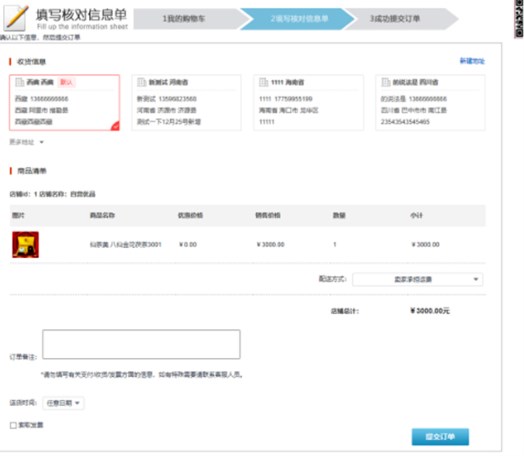Click the product name ending in 3001
The width and height of the screenshot is (524, 456).
coord(126,245)
